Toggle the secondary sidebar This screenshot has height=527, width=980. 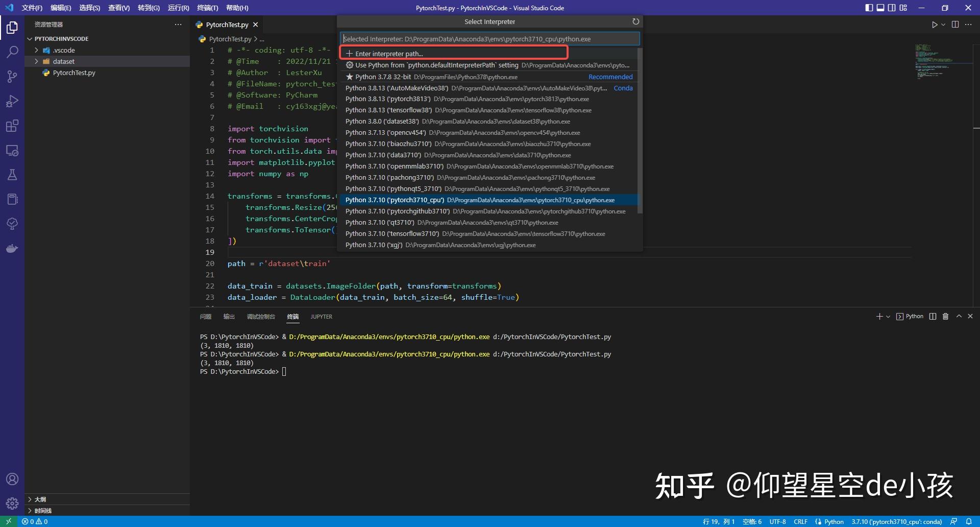click(x=892, y=8)
